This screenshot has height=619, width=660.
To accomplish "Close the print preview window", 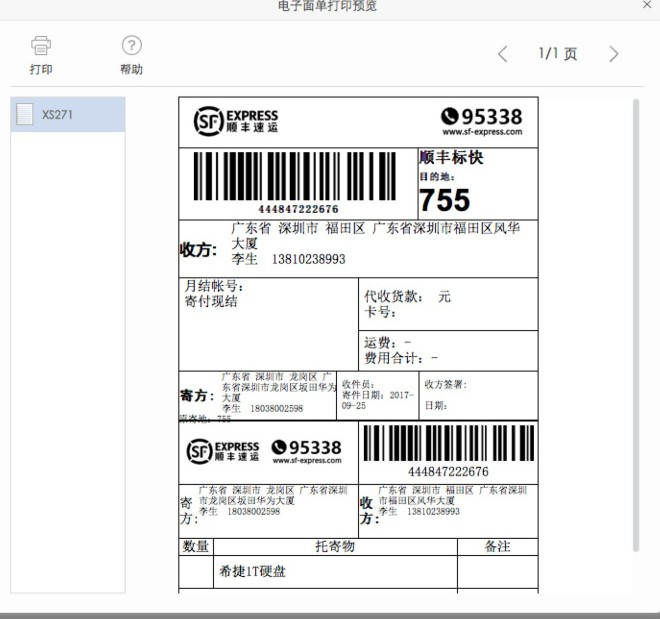I will coord(646,5).
